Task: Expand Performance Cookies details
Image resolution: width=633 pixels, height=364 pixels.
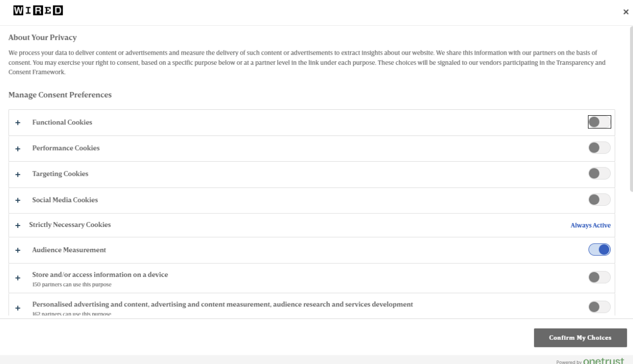Action: [18, 149]
